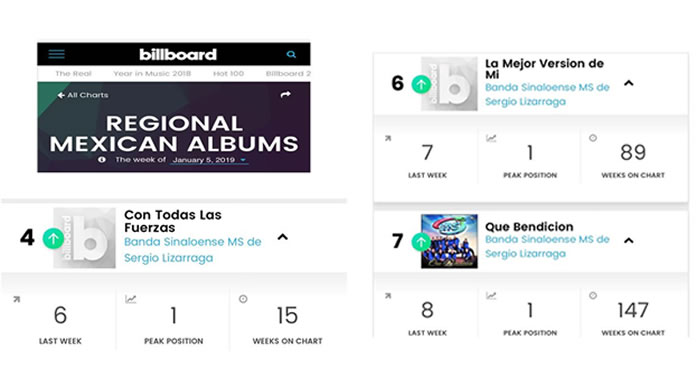Click green up-arrow next to rank 6
Screen dimensions: 696x385
click(421, 84)
